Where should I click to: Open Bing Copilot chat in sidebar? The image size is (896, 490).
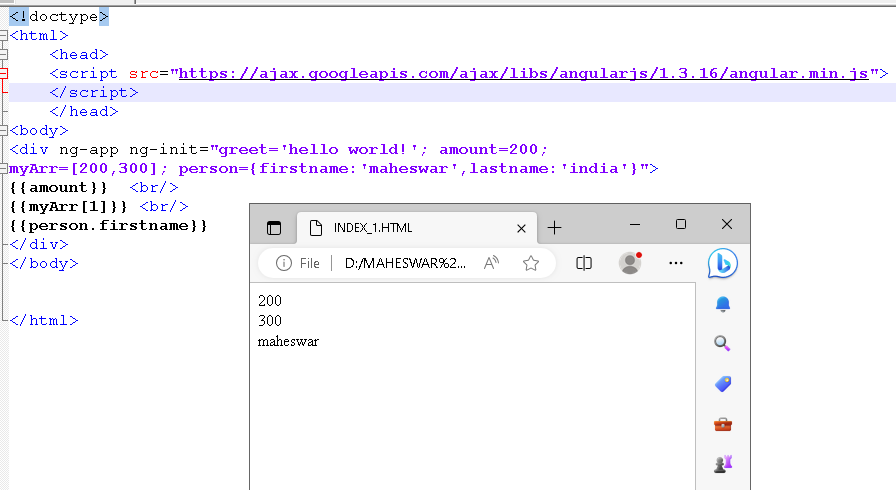click(x=722, y=263)
